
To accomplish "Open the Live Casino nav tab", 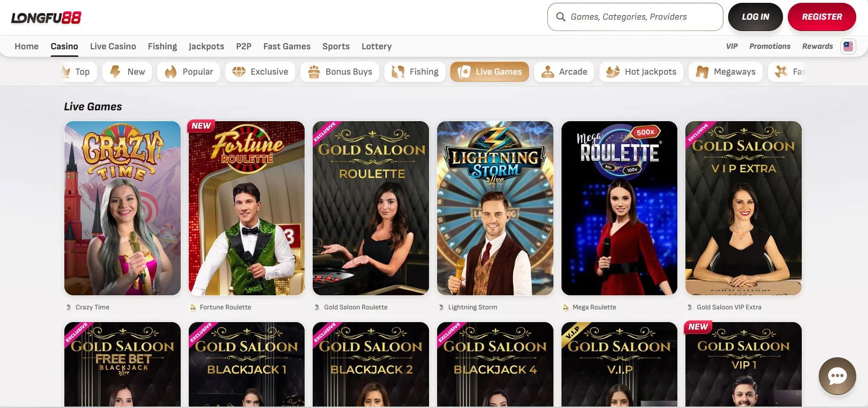I will pos(113,46).
